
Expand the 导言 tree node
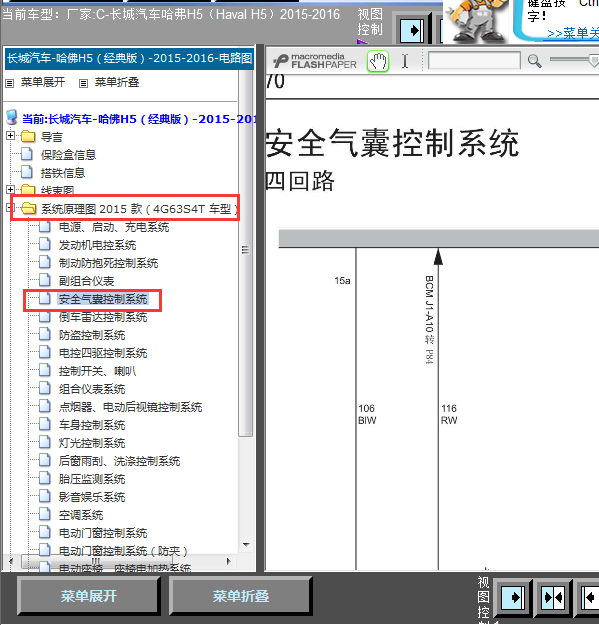11,136
